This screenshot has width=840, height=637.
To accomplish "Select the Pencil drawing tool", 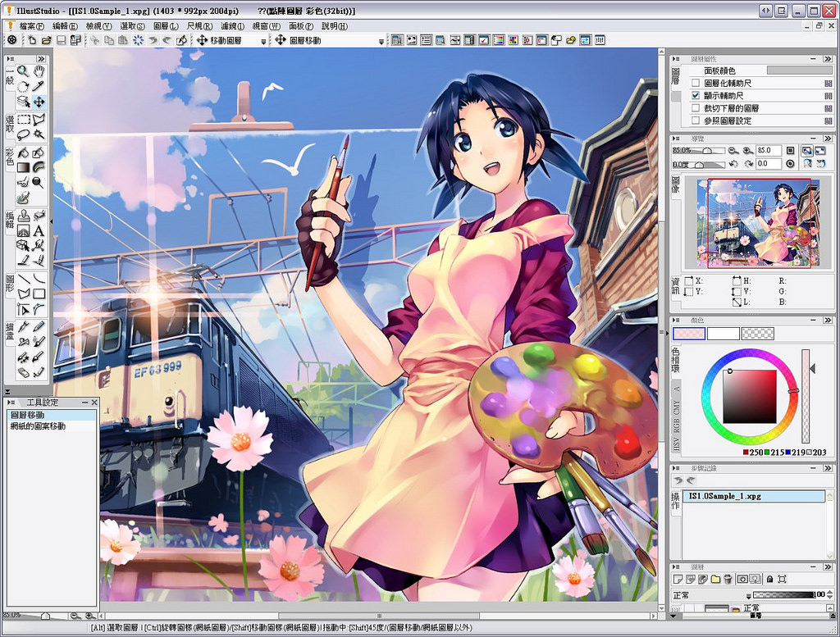I will click(x=39, y=326).
